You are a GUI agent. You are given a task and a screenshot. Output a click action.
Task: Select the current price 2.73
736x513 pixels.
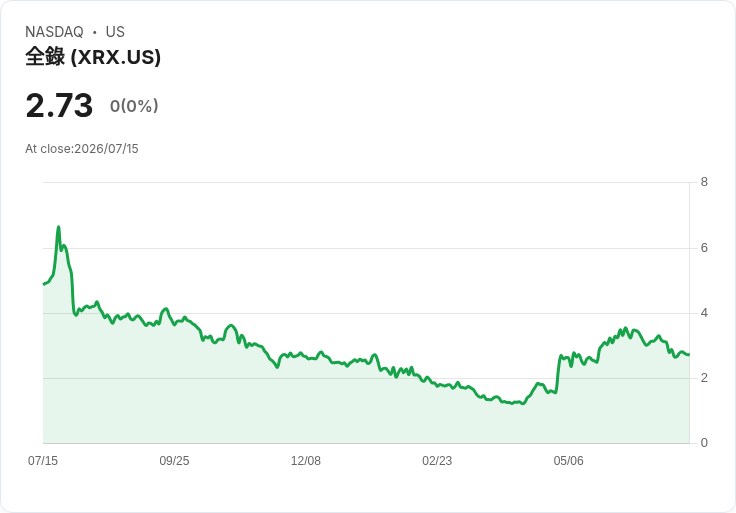click(x=59, y=105)
